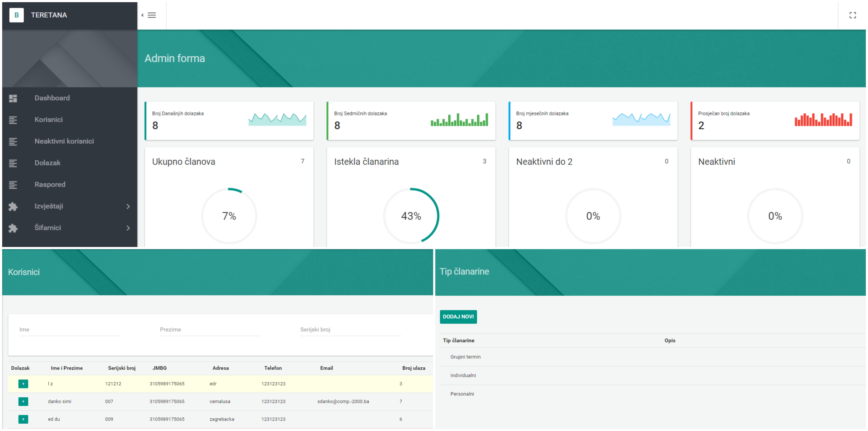Click the Neaktivni korisnici list icon
The height and width of the screenshot is (431, 868).
point(13,141)
